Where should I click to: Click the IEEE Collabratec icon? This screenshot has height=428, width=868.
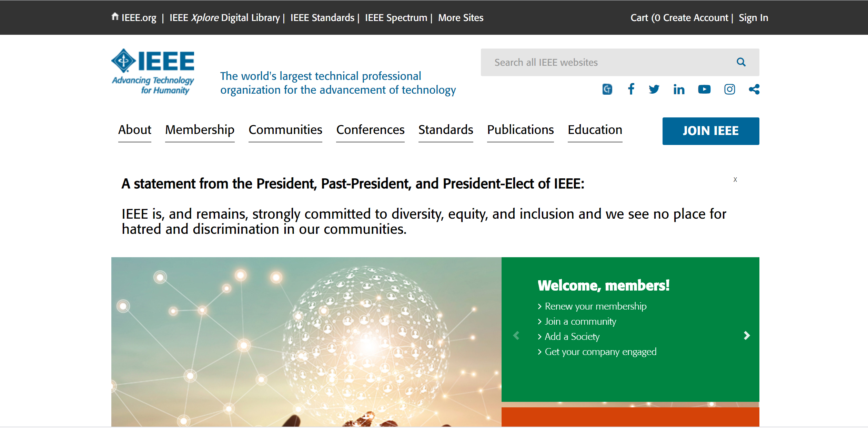tap(607, 90)
